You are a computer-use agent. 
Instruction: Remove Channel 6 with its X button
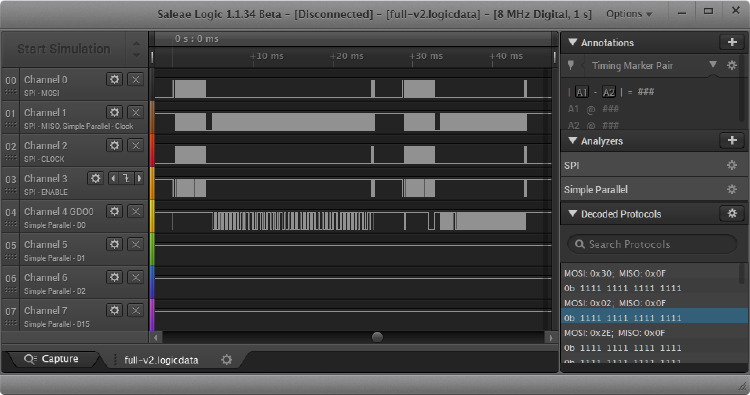pos(136,277)
